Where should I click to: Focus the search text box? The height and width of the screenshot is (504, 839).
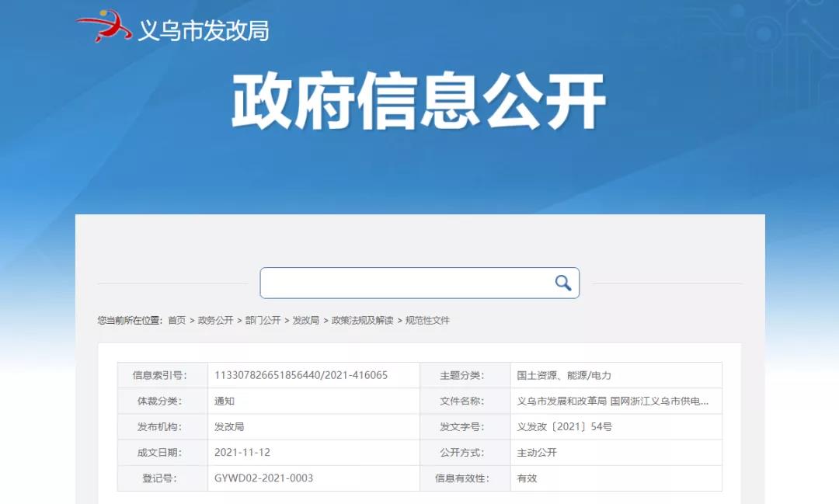pos(404,283)
